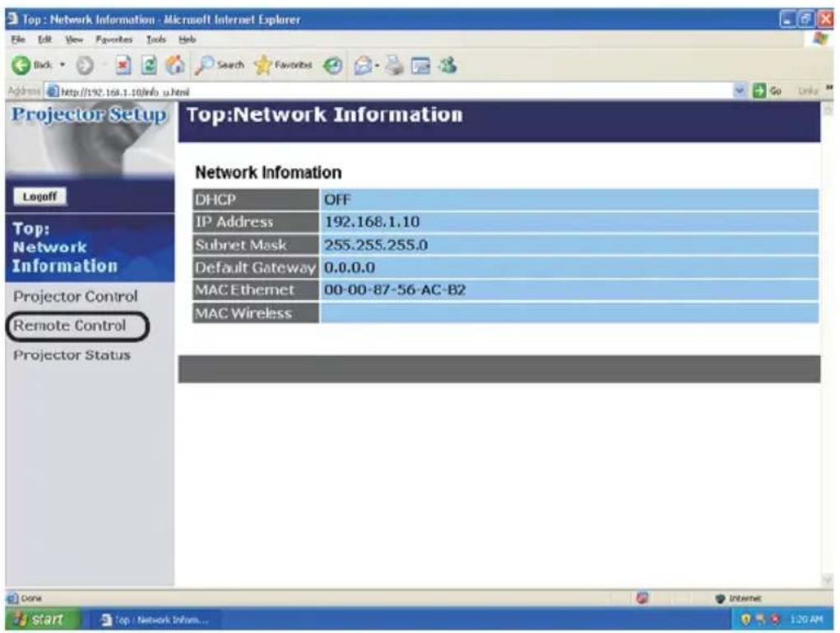Click the Windows Start button

tap(44, 619)
